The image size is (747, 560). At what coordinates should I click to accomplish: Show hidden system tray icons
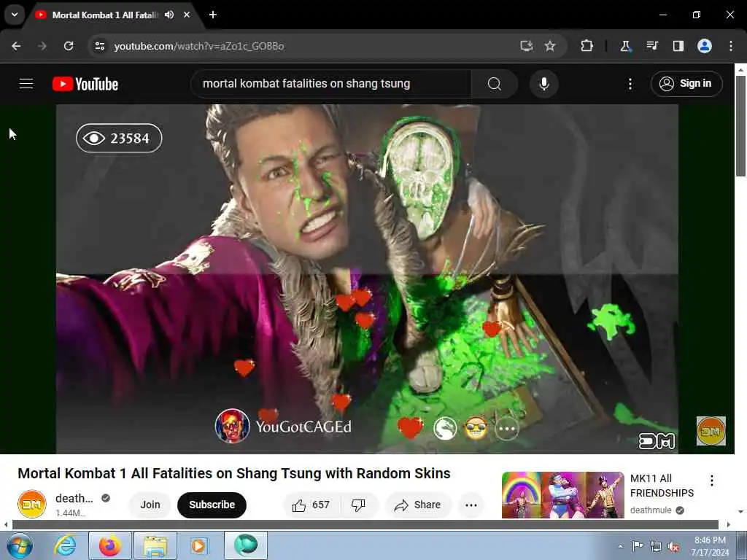[620, 546]
